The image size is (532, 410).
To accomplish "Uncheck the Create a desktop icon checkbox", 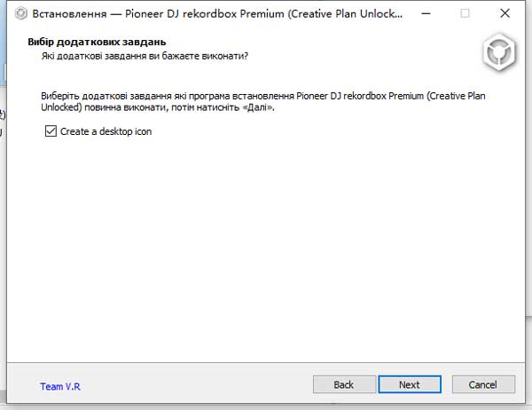I will 51,131.
